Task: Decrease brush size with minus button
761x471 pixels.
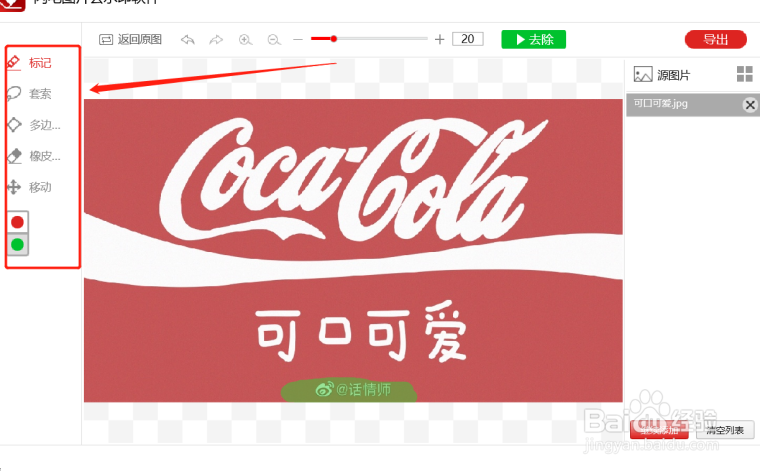Action: tap(298, 39)
